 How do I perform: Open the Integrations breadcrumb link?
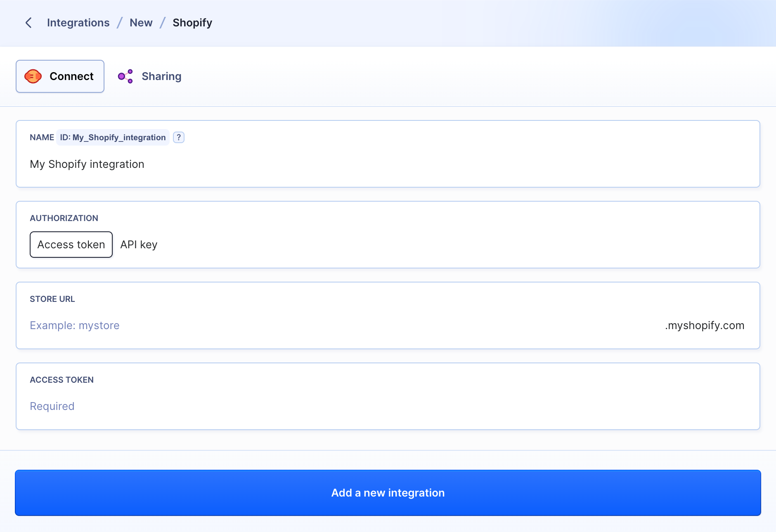[x=78, y=23]
